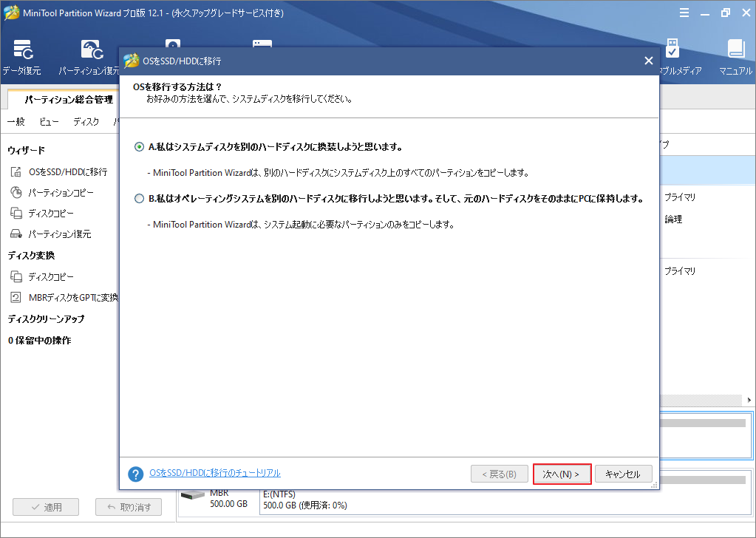Click the 次へ(N) button
The height and width of the screenshot is (538, 756).
(562, 474)
